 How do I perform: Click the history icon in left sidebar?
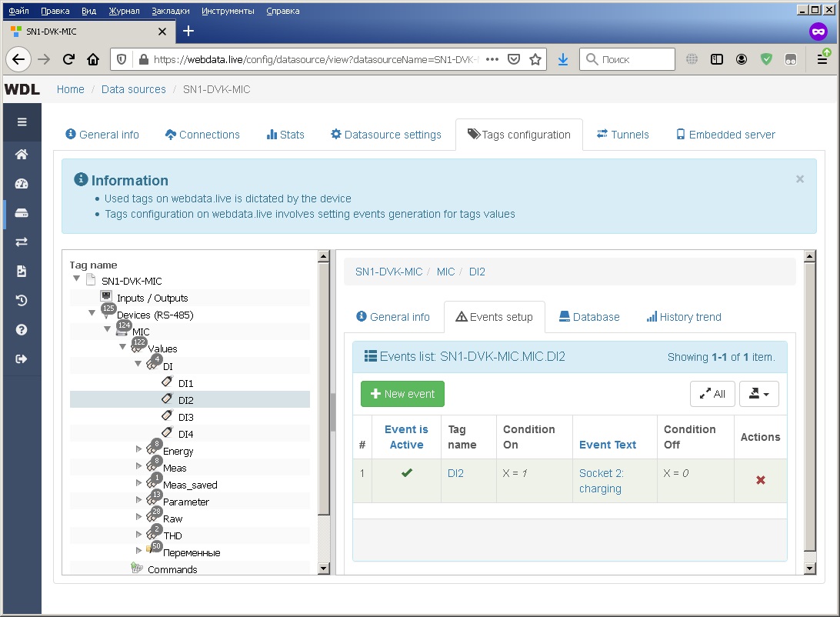coord(22,300)
